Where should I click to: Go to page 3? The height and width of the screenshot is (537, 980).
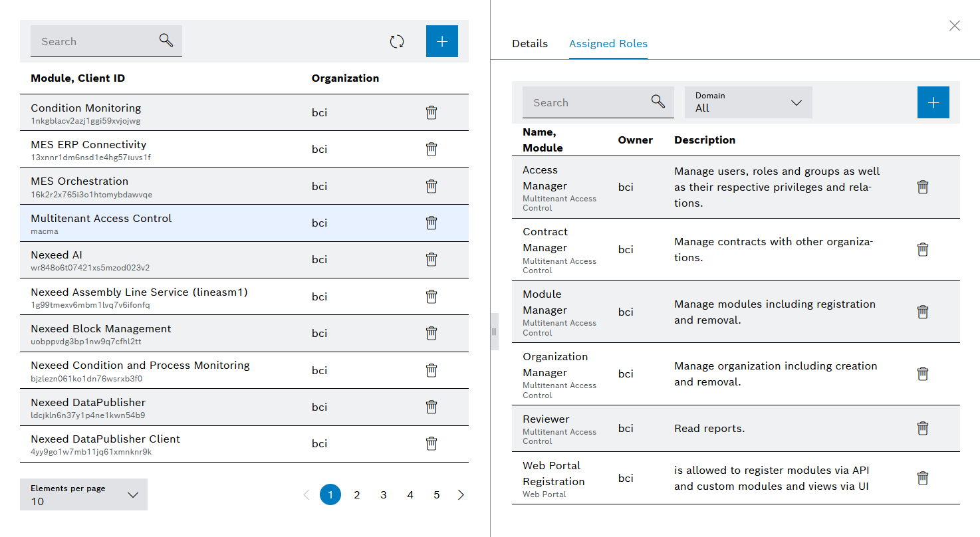point(384,495)
